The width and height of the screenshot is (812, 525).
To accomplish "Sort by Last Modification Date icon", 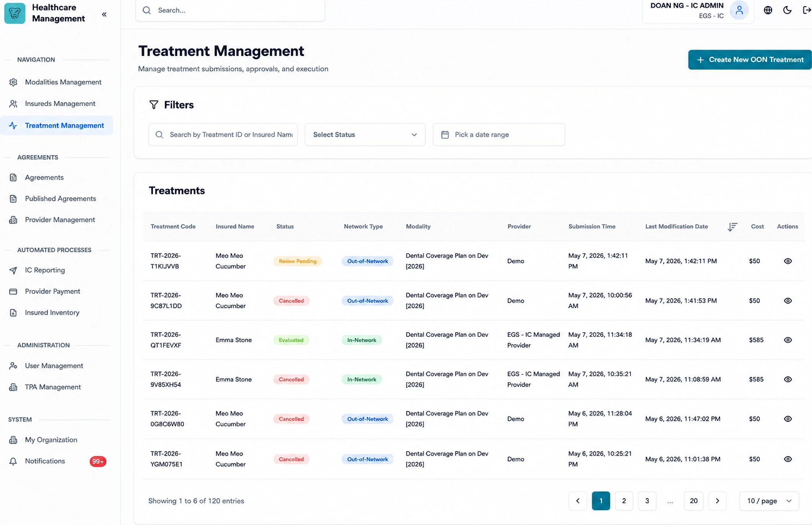I will click(x=732, y=227).
